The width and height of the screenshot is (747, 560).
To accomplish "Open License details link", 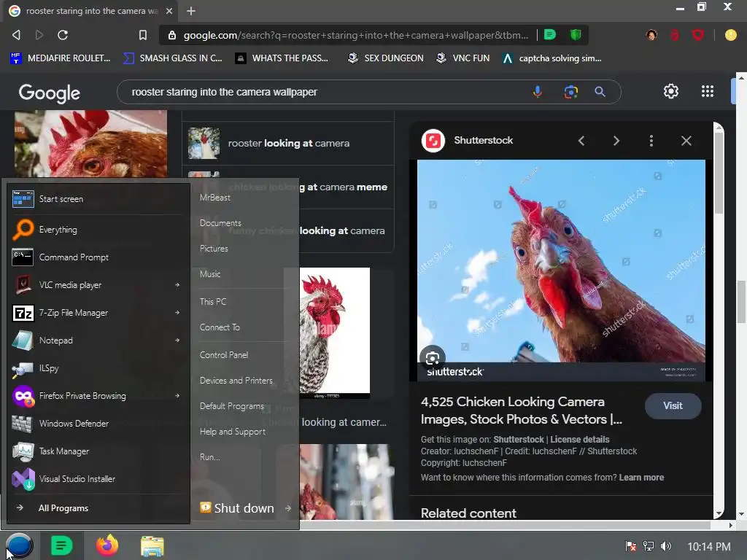I will [580, 440].
